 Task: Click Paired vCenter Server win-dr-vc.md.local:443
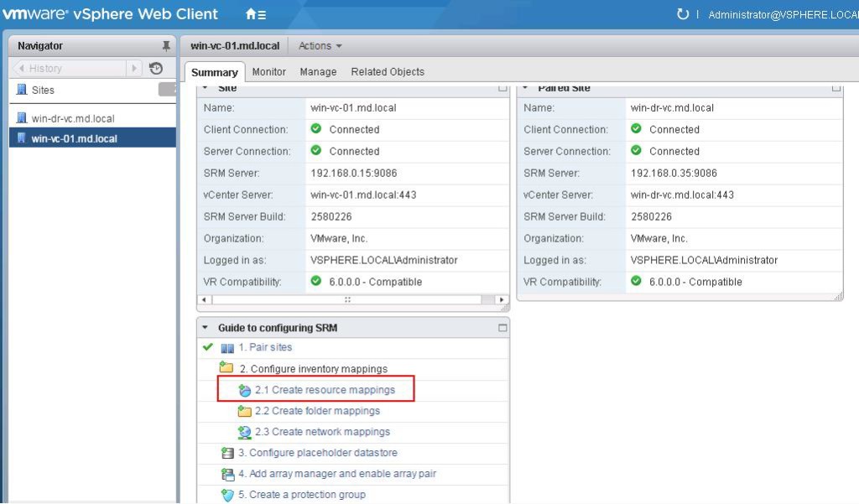coord(681,195)
